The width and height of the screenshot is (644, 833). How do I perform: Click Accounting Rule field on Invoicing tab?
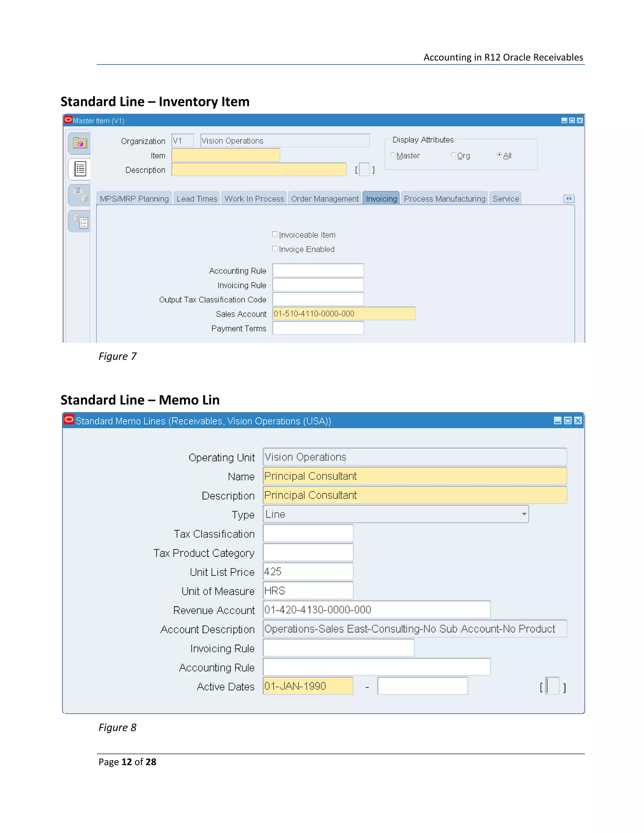[x=318, y=270]
